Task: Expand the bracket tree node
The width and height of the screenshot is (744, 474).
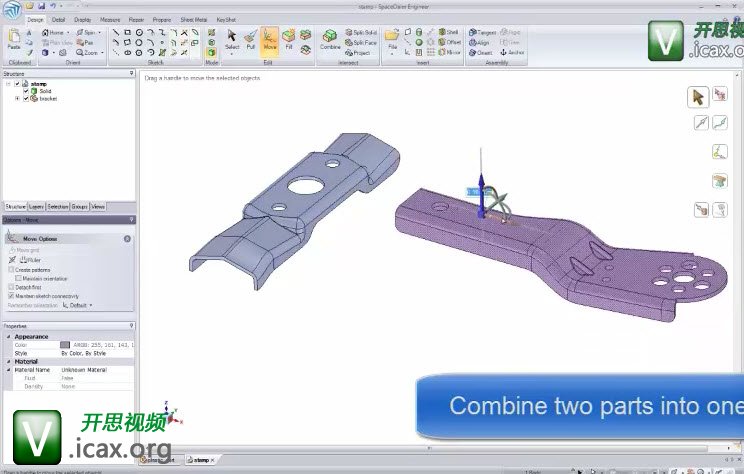Action: pyautogui.click(x=18, y=98)
